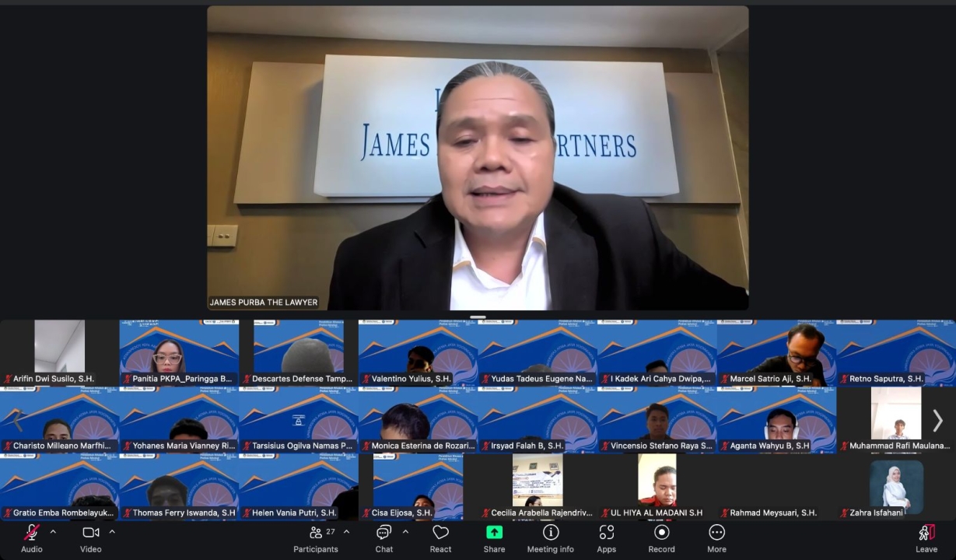956x560 pixels.
Task: Open the Participants panel icon
Action: point(316,533)
